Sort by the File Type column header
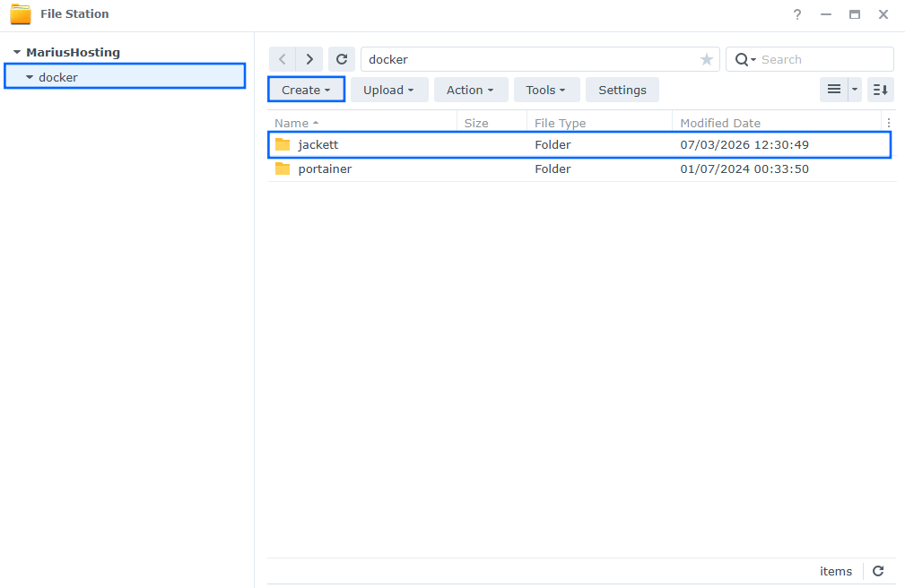This screenshot has width=905, height=588. click(600, 123)
